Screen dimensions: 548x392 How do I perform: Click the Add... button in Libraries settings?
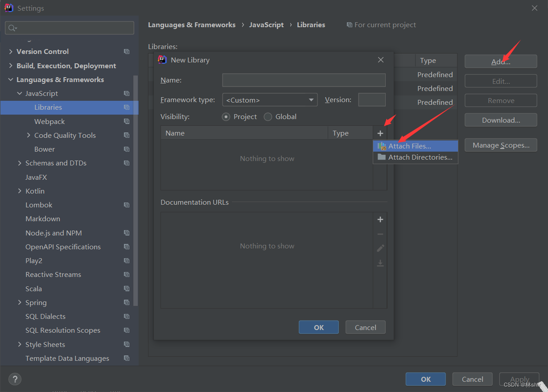pos(501,62)
